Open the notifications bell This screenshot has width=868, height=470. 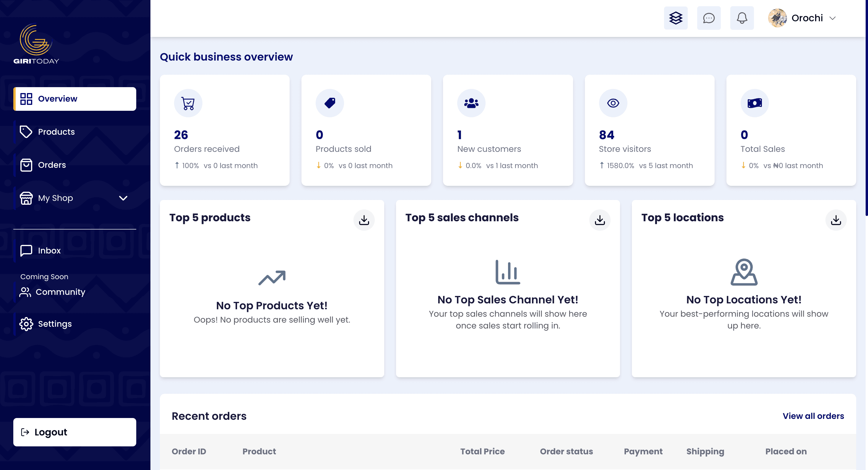[742, 18]
